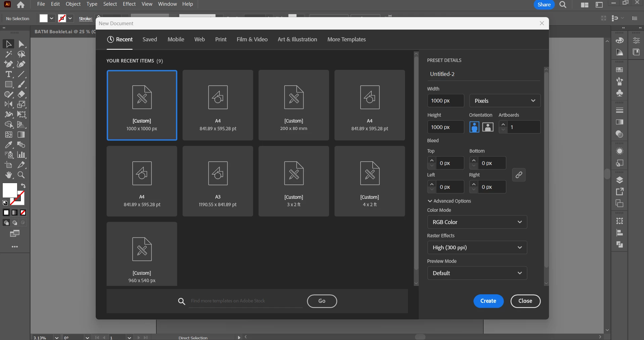Select the Lasso tool

[21, 54]
